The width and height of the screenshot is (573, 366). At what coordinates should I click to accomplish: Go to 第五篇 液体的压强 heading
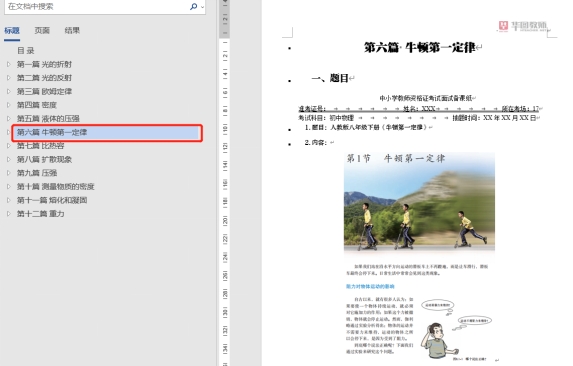(48, 119)
